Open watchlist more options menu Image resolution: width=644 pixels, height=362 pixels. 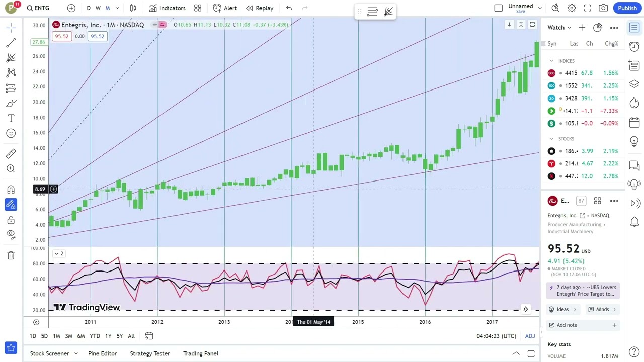pos(614,28)
